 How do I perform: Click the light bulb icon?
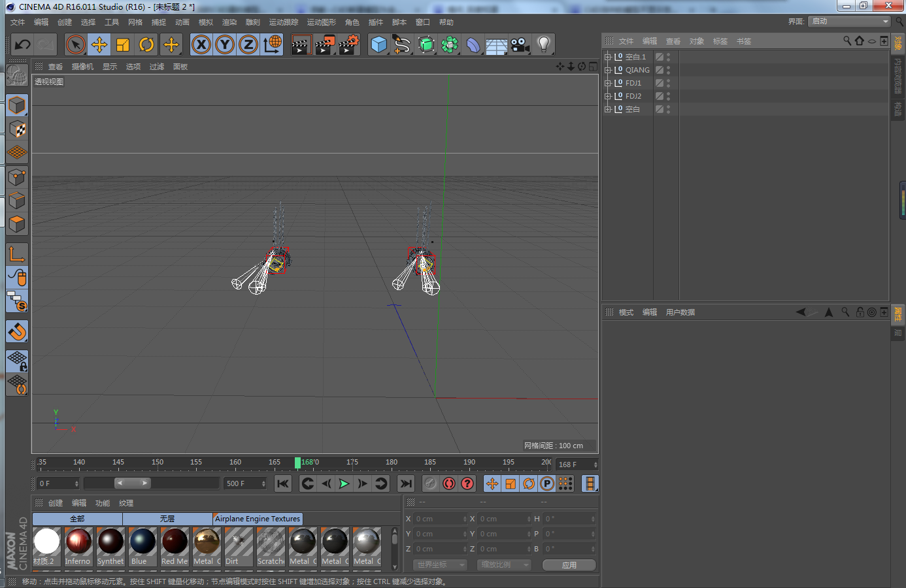[x=543, y=44]
